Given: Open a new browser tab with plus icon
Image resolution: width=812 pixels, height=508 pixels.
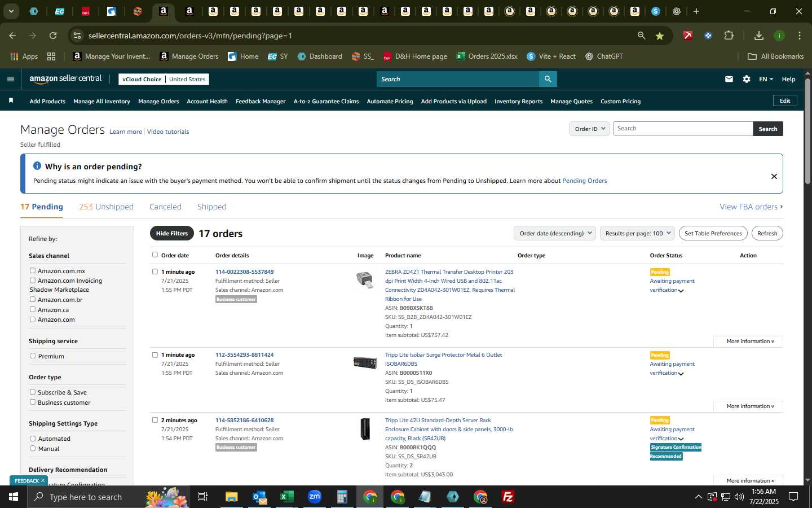Looking at the screenshot, I should [x=696, y=11].
